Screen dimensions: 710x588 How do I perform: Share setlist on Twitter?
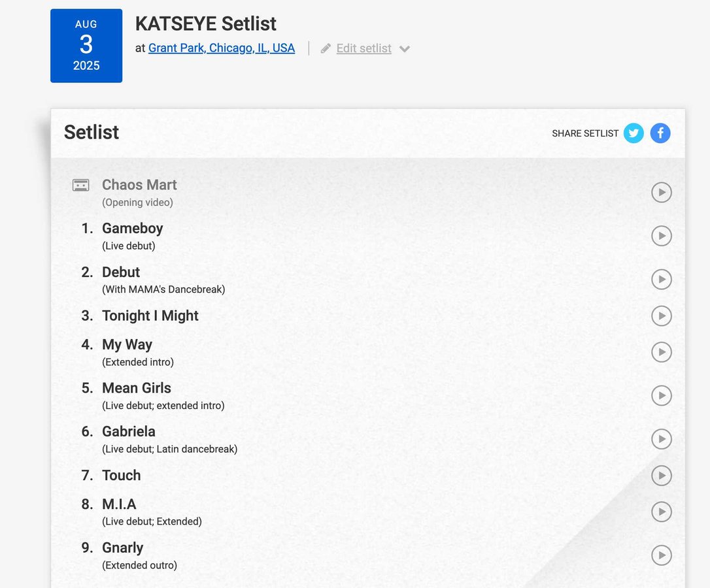(x=634, y=133)
